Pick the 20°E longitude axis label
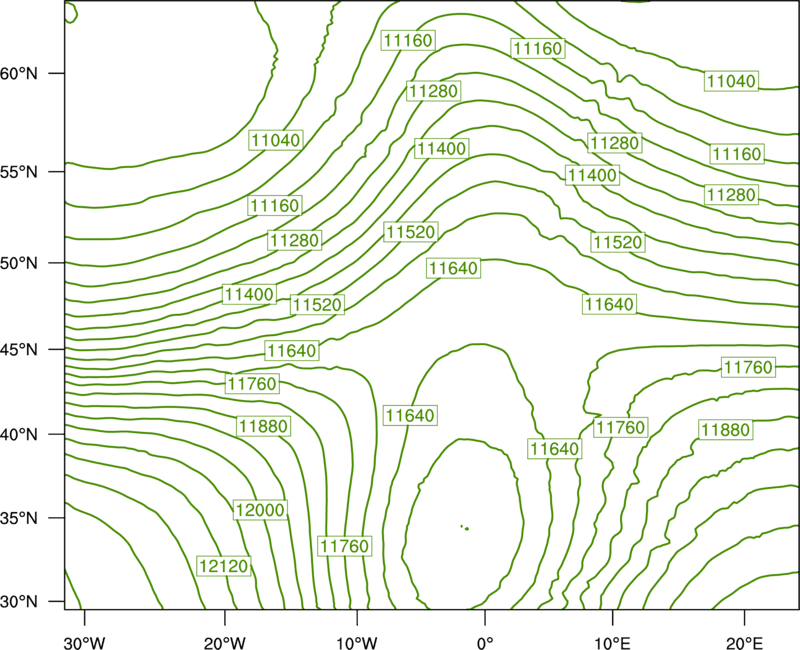 point(745,643)
